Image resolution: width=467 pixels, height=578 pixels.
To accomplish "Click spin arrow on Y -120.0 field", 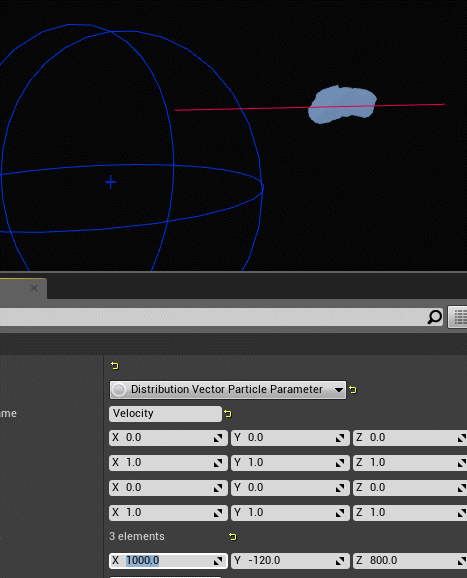I will [x=340, y=561].
